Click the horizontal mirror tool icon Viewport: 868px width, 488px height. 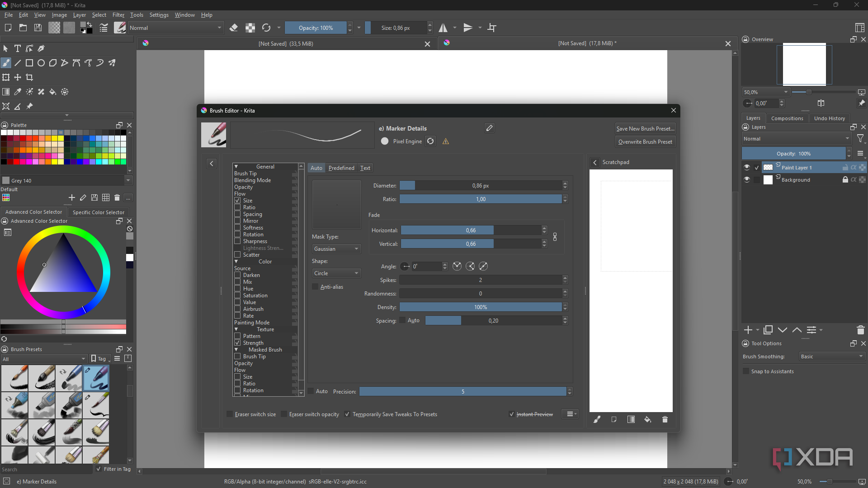click(443, 28)
